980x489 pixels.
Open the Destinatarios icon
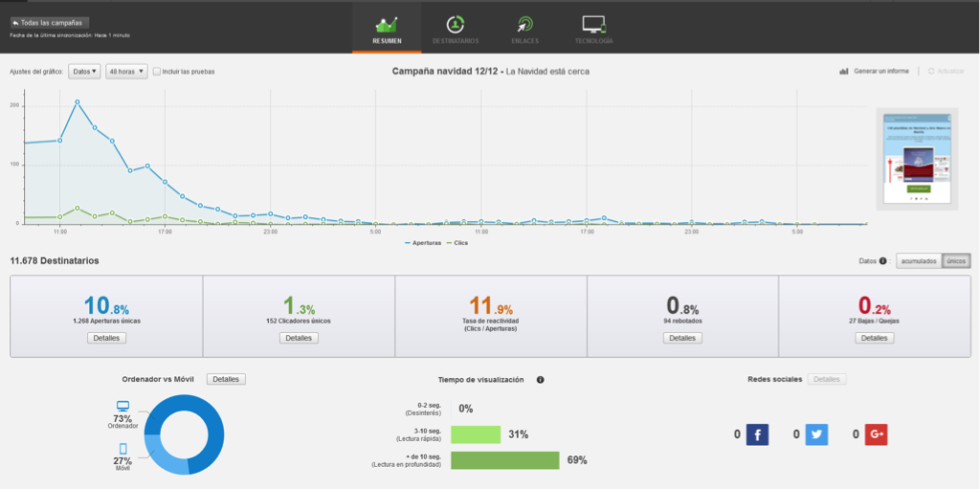click(456, 24)
